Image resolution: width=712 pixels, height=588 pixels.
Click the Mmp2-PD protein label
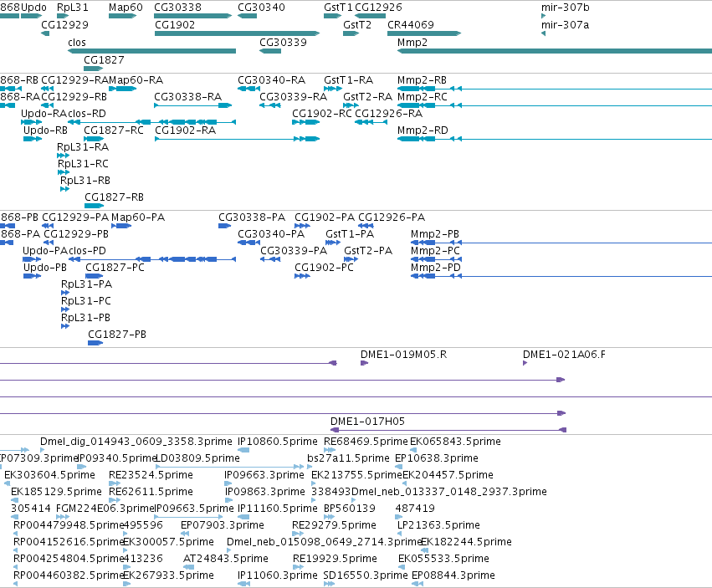coord(435,268)
